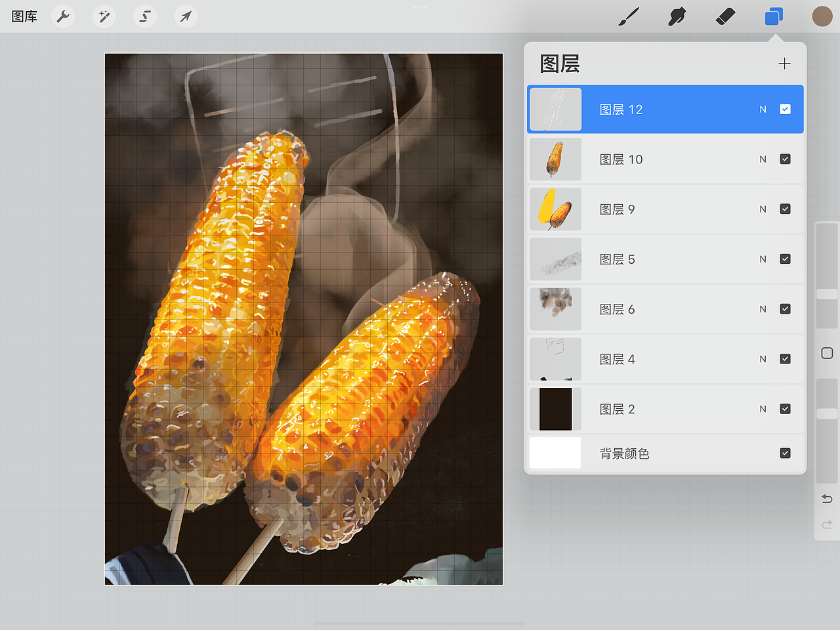Image resolution: width=840 pixels, height=630 pixels.
Task: Select 图层 6 smoke thumbnail
Action: (x=555, y=308)
